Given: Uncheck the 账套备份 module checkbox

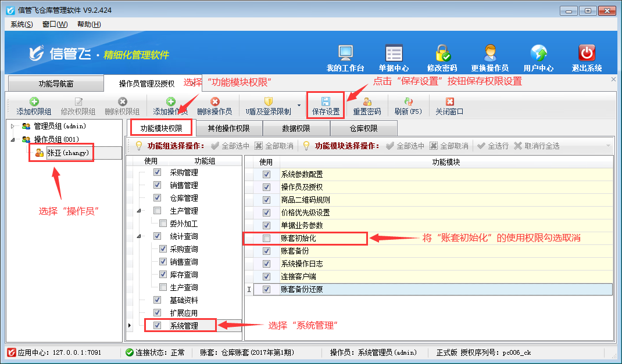Looking at the screenshot, I should click(x=266, y=251).
